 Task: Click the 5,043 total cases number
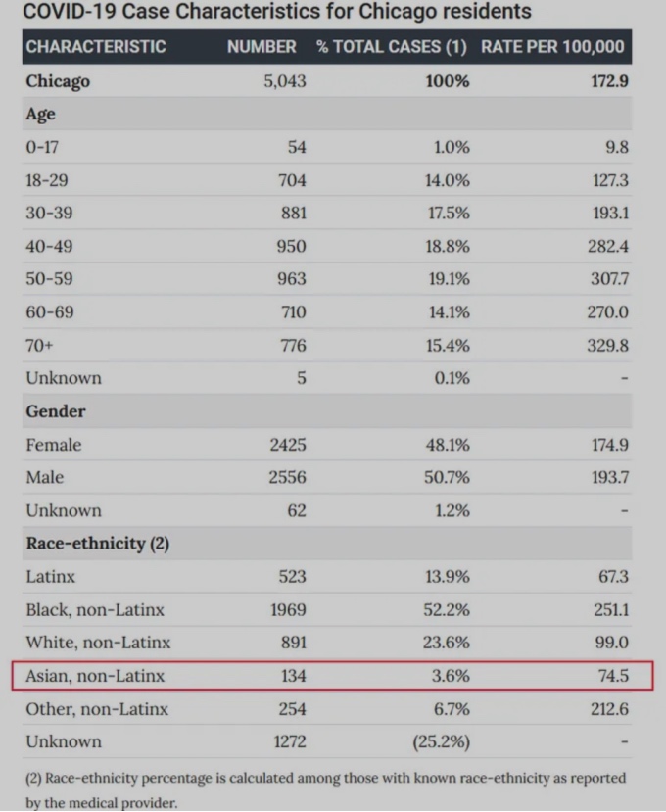[x=285, y=81]
